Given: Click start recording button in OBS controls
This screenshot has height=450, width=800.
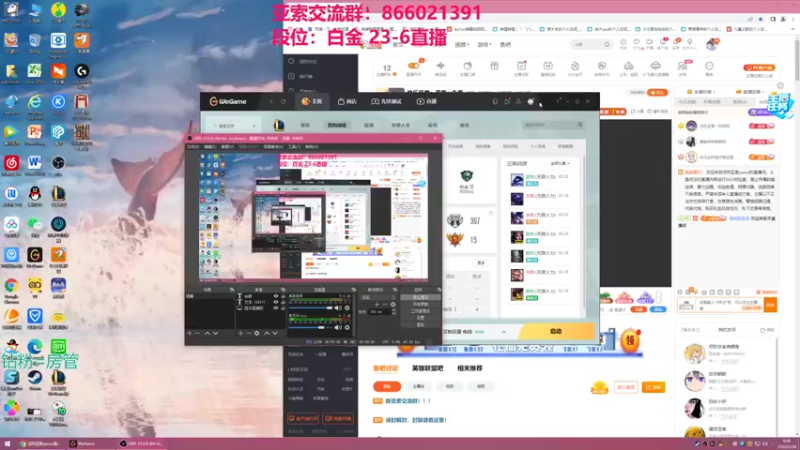Looking at the screenshot, I should 420,304.
